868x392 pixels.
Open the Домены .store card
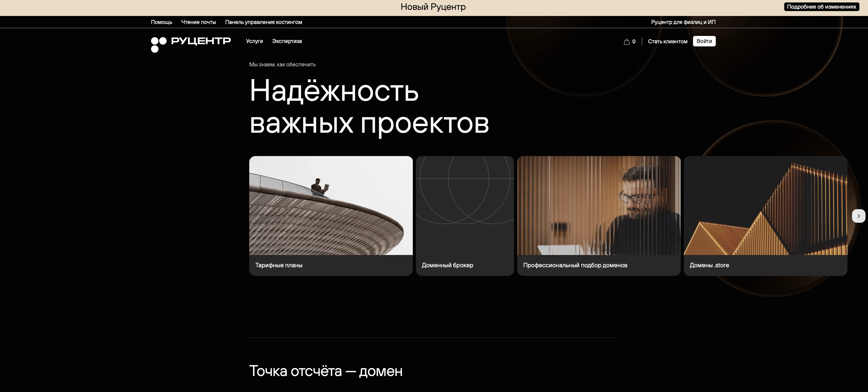point(765,216)
